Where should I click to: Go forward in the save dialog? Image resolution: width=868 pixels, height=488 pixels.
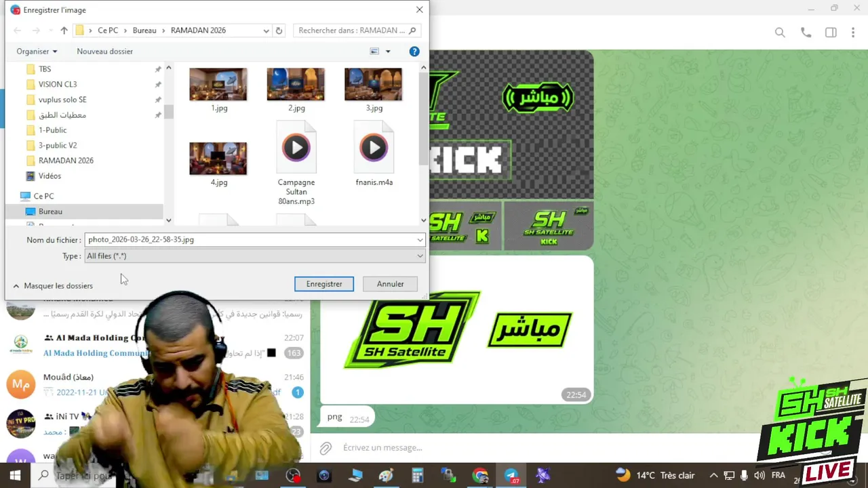[36, 30]
